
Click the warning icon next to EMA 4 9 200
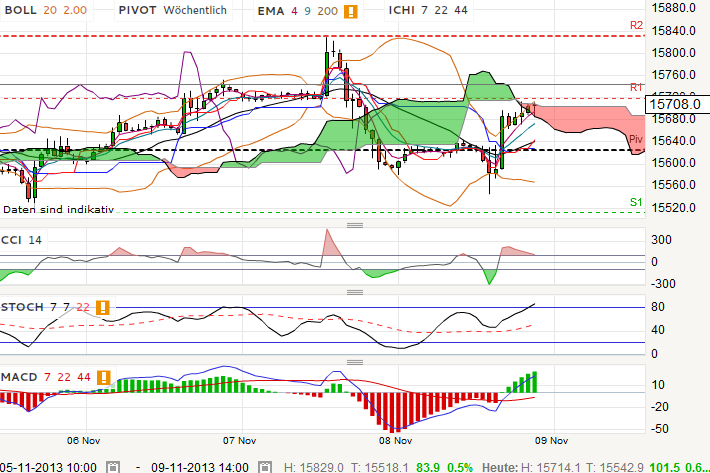click(350, 11)
